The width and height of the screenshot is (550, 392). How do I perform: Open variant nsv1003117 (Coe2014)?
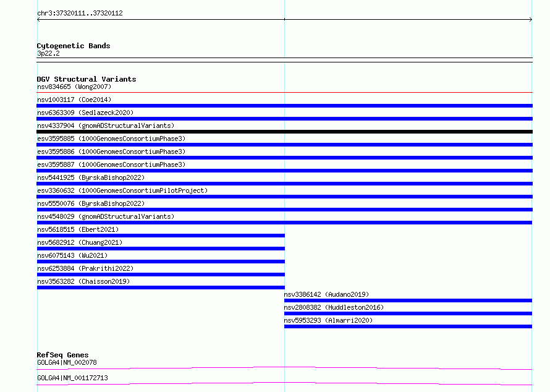[x=74, y=100]
